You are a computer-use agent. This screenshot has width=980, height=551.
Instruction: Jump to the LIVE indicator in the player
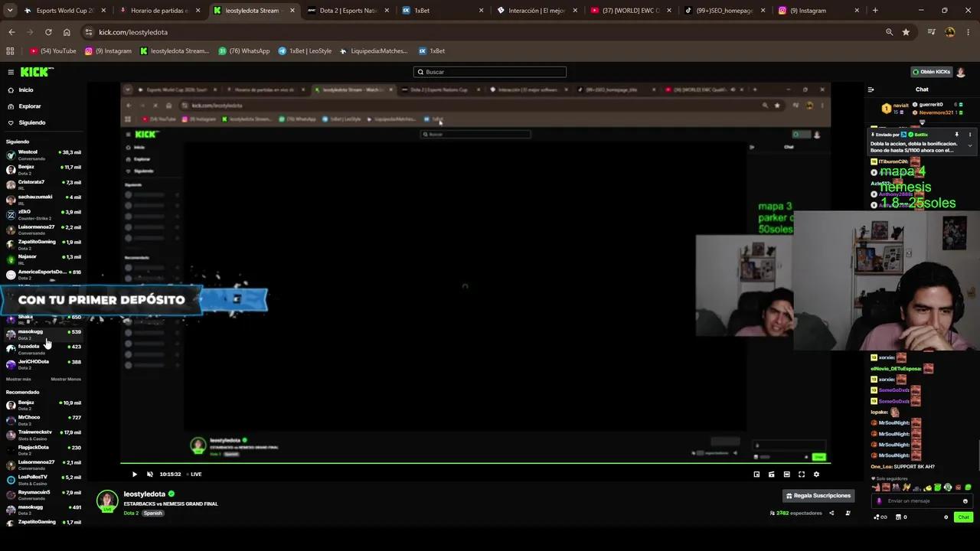click(193, 474)
